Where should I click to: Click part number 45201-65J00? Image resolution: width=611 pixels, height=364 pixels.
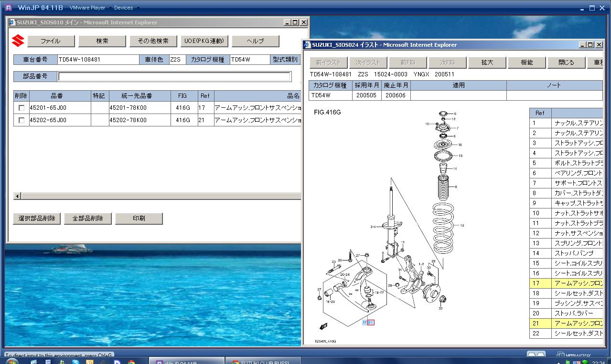(48, 108)
